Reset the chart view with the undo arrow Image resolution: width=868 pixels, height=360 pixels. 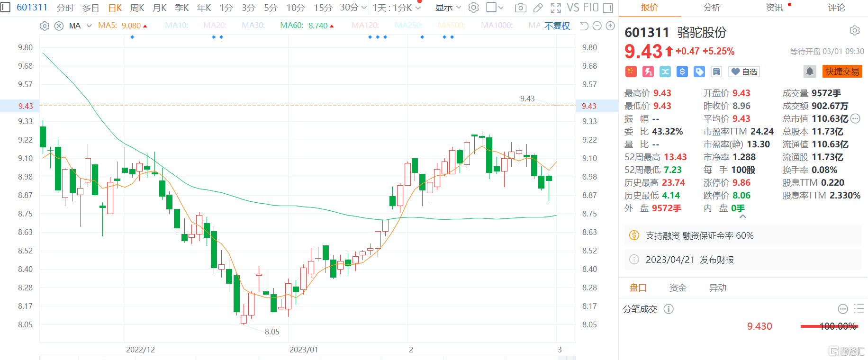coord(584,26)
